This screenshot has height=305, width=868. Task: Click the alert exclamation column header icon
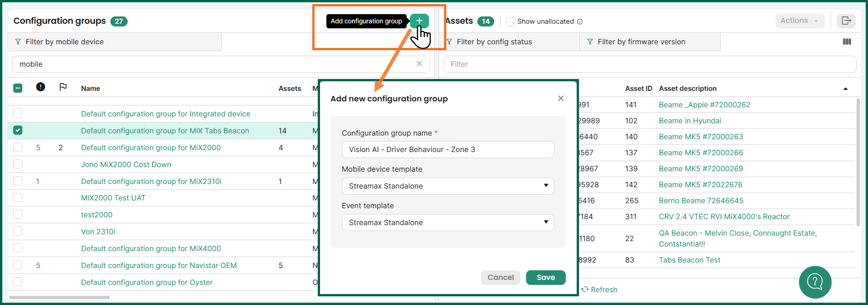click(41, 87)
